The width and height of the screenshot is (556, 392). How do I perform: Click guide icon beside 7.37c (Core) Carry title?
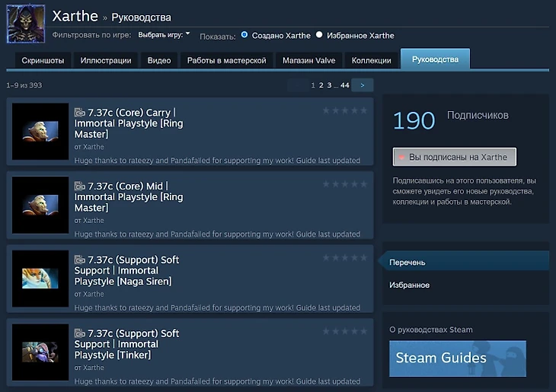point(79,113)
